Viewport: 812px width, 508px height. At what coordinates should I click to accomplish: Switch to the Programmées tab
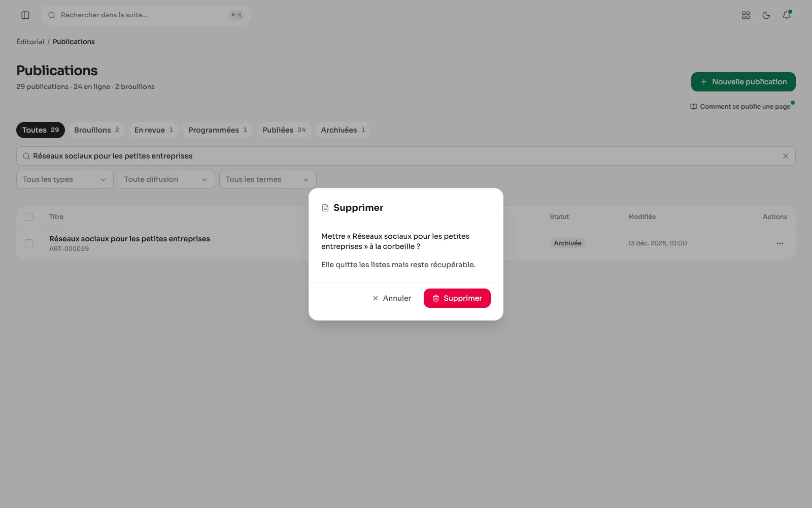pos(218,130)
